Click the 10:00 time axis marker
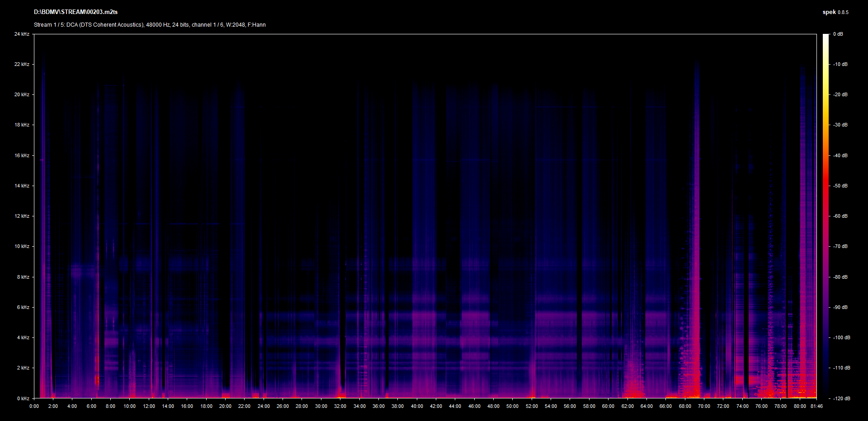868x421 pixels. tap(130, 406)
